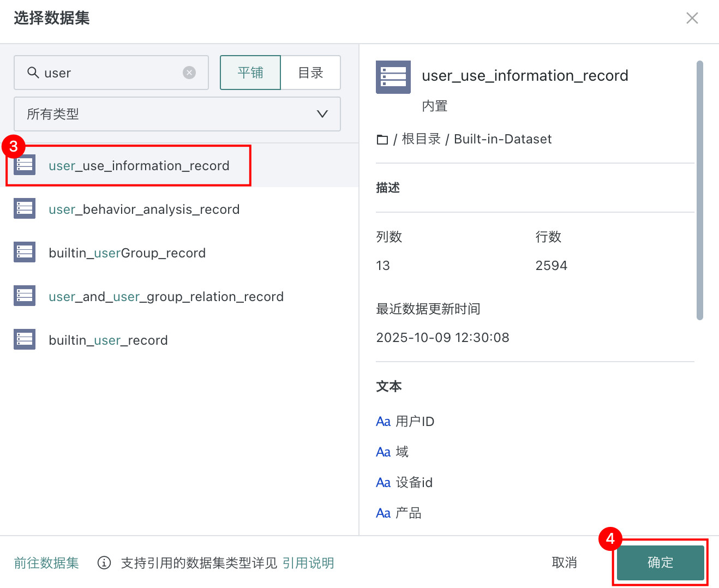Click the builtin_userGroup_record dataset icon
This screenshot has height=588, width=719.
pyautogui.click(x=25, y=252)
